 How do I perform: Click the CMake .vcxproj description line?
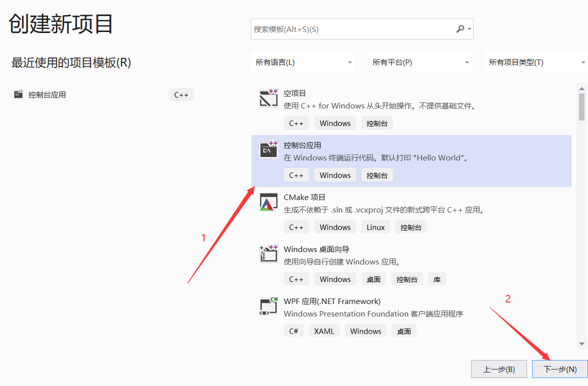coord(384,210)
